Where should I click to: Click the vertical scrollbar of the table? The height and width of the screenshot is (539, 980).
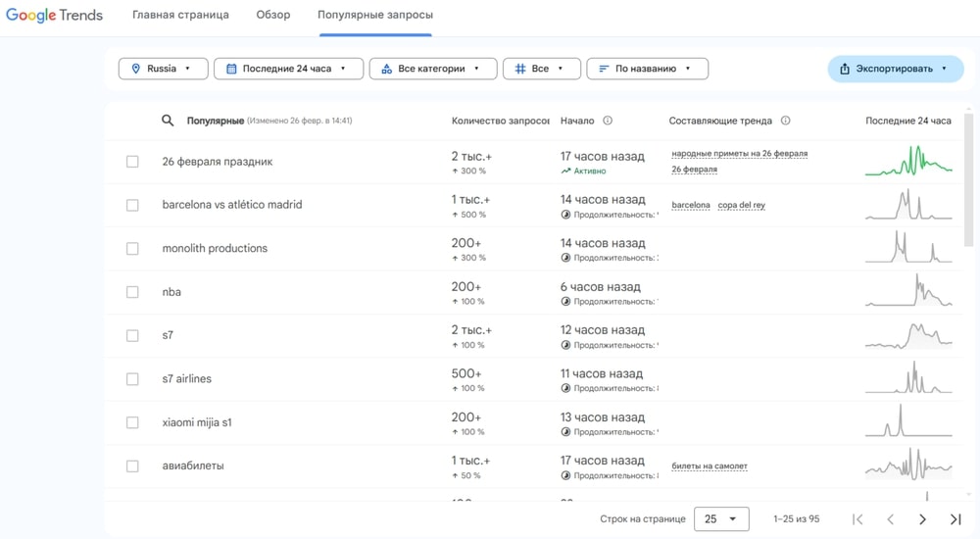tap(969, 179)
